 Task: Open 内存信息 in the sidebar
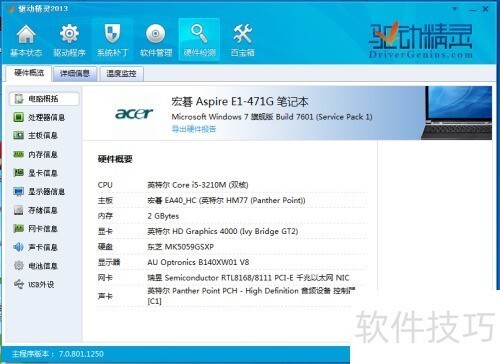36,154
